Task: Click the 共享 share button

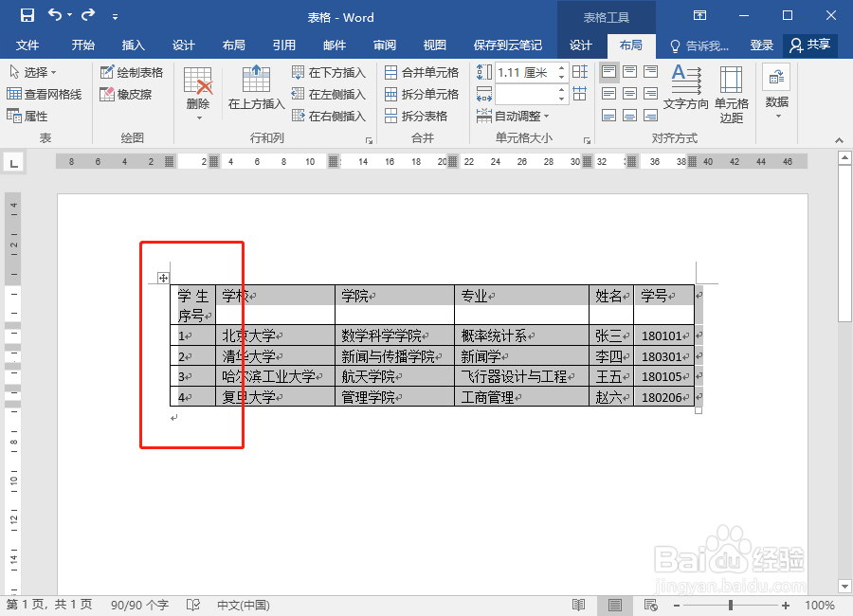Action: click(x=810, y=45)
